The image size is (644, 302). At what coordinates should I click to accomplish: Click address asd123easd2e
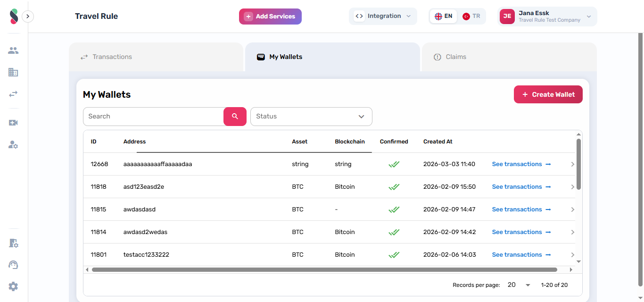coord(144,187)
